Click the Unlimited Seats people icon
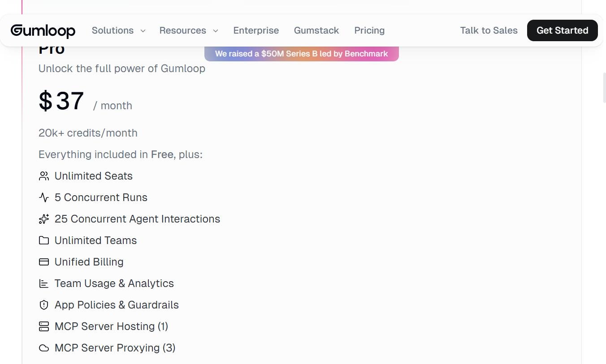606x364 pixels. pos(44,176)
